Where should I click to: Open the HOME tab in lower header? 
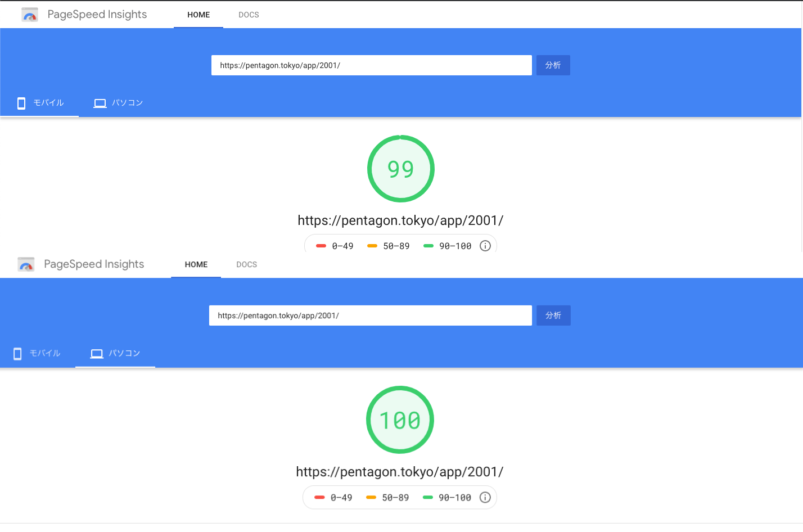point(196,264)
